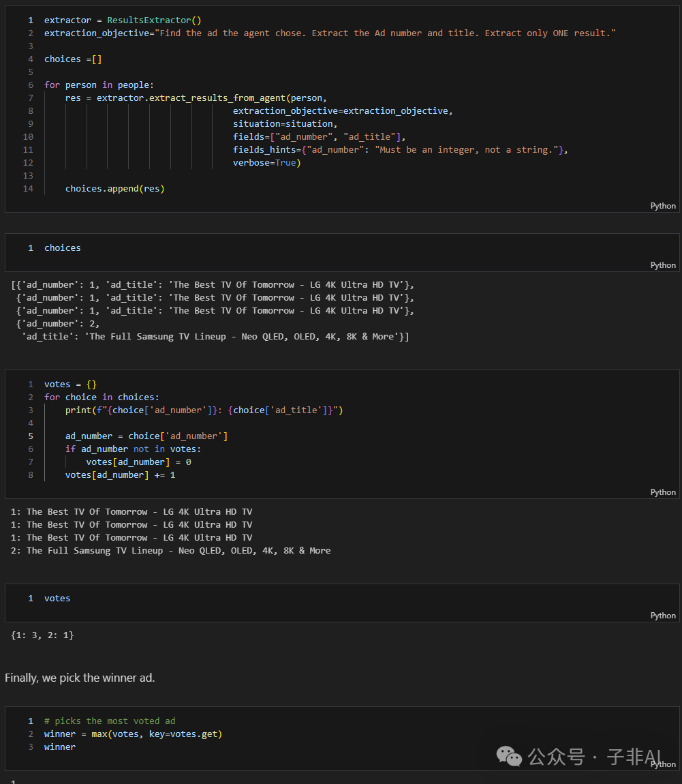
Task: Click the Python language label of the extractor cell
Action: click(x=663, y=206)
